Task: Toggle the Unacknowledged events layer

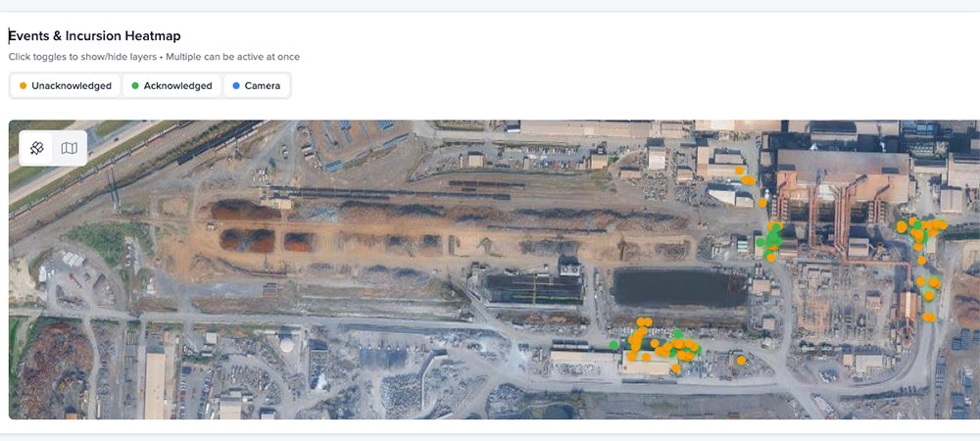Action: [66, 85]
